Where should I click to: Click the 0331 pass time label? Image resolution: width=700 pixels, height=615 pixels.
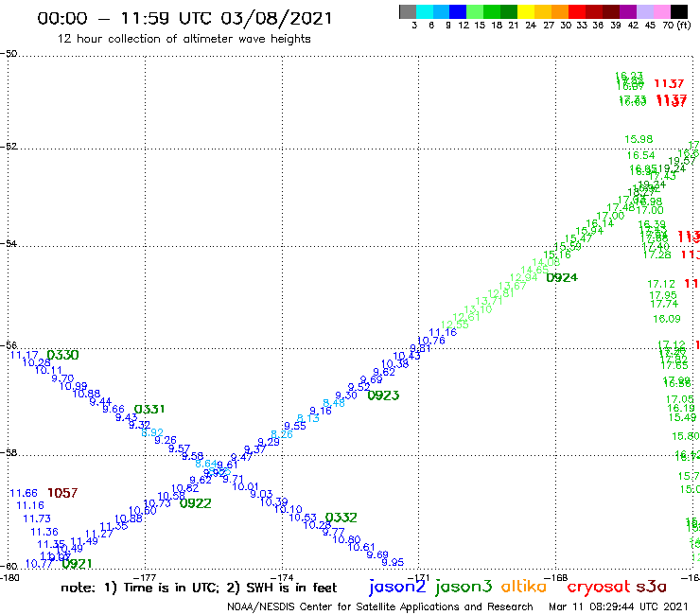pos(149,409)
